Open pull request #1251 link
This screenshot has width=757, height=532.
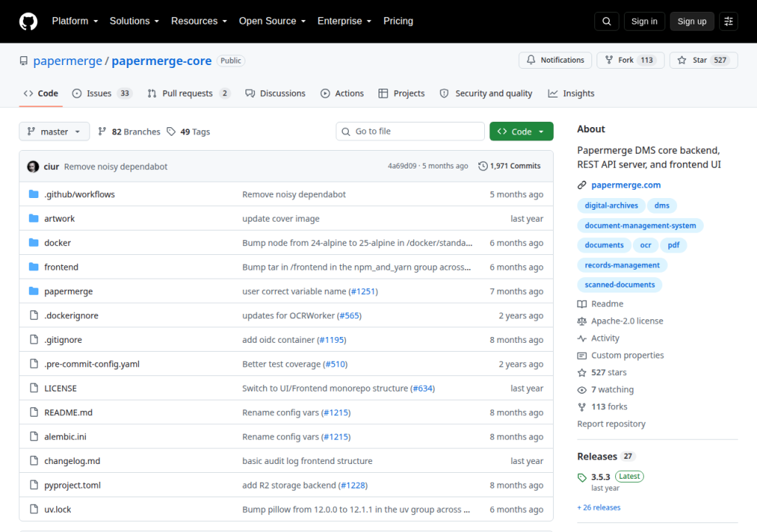click(363, 292)
